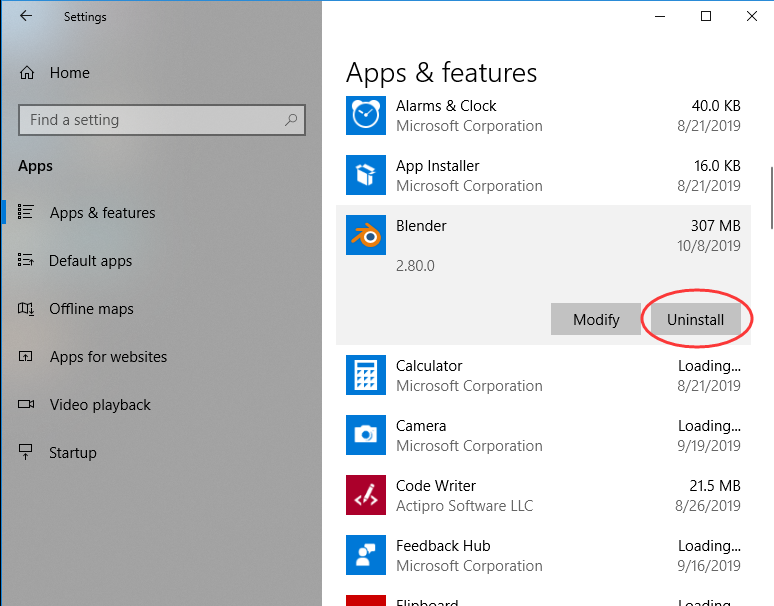The image size is (774, 606).
Task: Open Video playback section
Action: click(x=100, y=405)
